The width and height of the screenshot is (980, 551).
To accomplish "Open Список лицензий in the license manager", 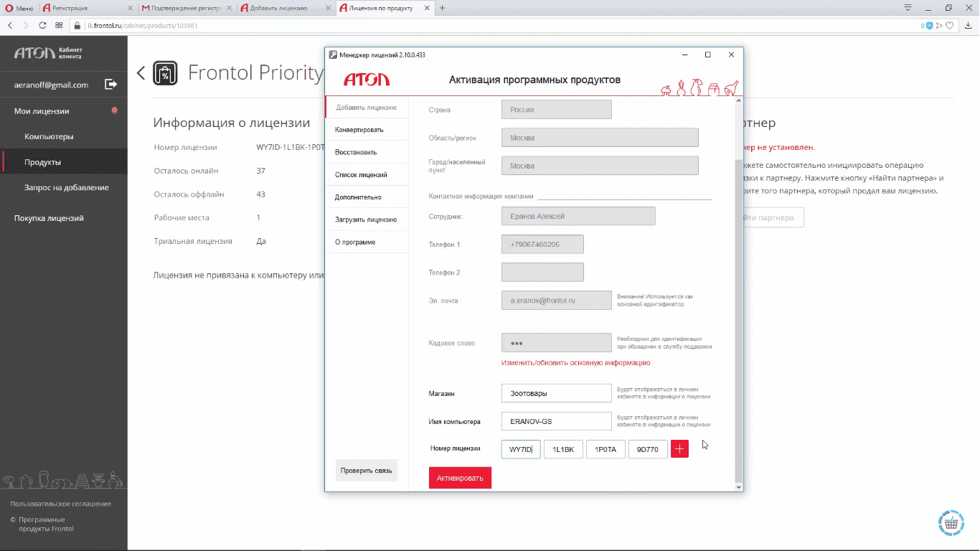I will 366,174.
